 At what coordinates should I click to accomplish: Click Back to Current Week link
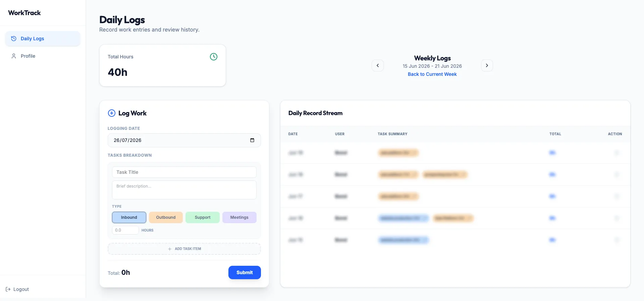[x=432, y=74]
